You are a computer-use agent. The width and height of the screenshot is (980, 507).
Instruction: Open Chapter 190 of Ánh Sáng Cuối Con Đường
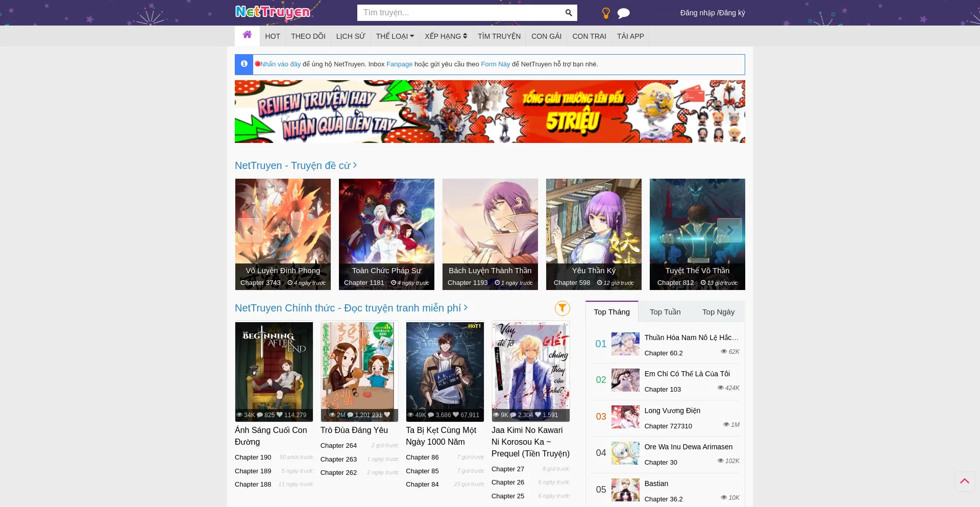[253, 457]
